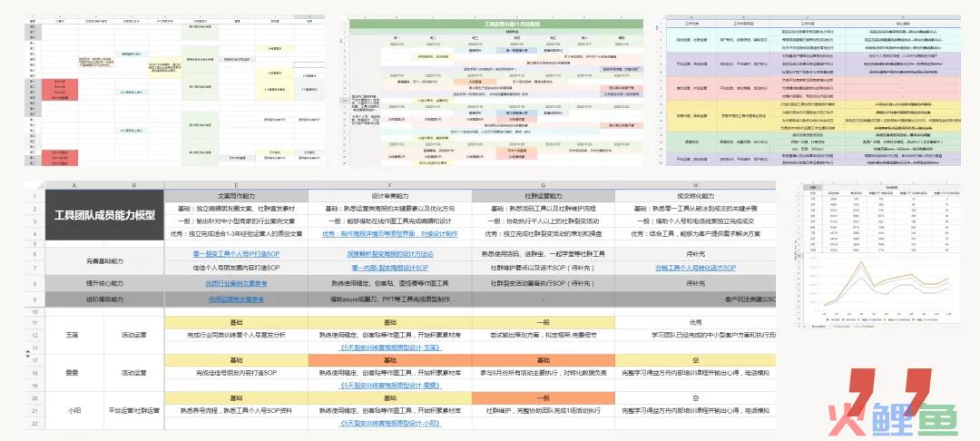Viewport: 980px width, 441px height.
Task: Open the 5天裂变训练营海报原型设计-小阳 link
Action: (x=389, y=424)
